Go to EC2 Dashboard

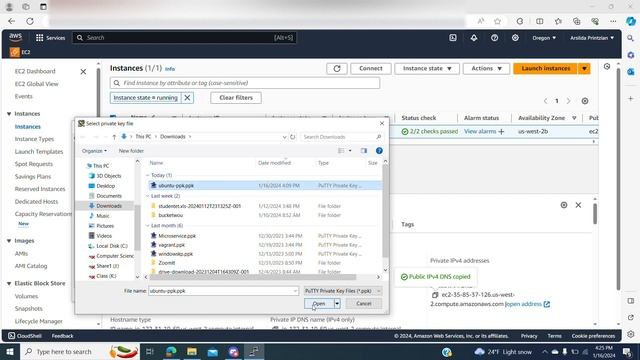click(35, 71)
